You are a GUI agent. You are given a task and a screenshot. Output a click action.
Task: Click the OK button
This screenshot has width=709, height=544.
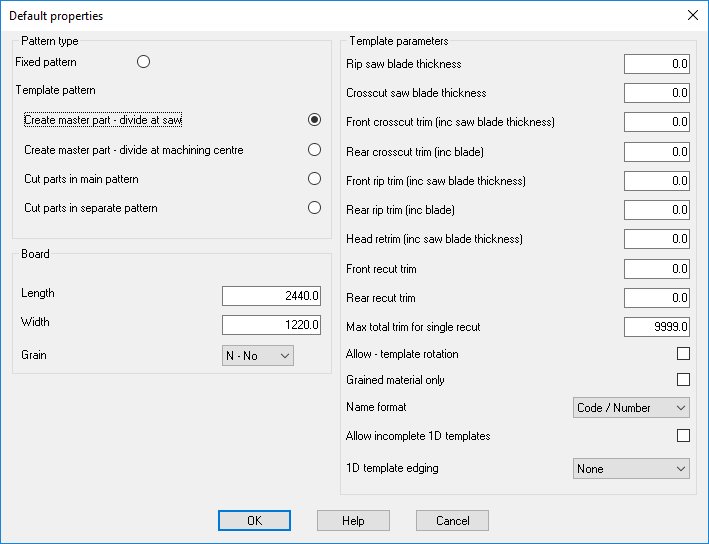click(x=254, y=520)
